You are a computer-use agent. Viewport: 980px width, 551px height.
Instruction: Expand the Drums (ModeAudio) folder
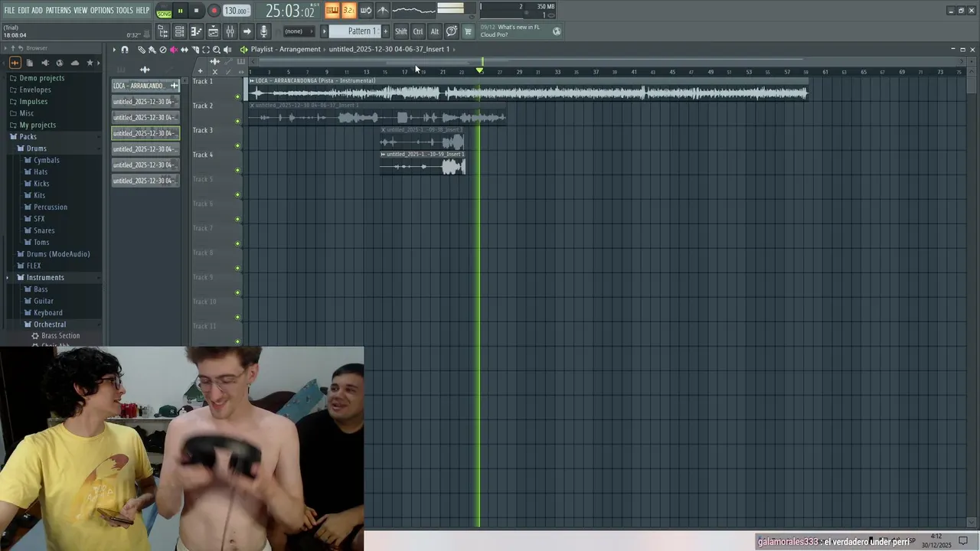point(58,254)
